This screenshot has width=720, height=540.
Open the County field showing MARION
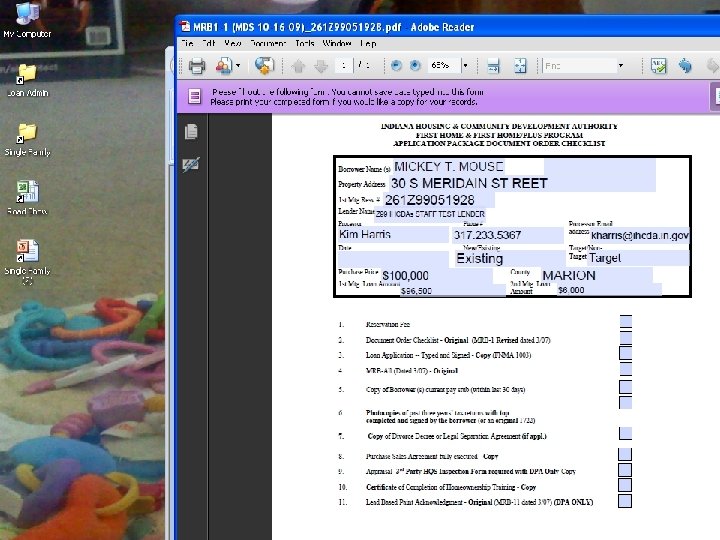coord(596,276)
